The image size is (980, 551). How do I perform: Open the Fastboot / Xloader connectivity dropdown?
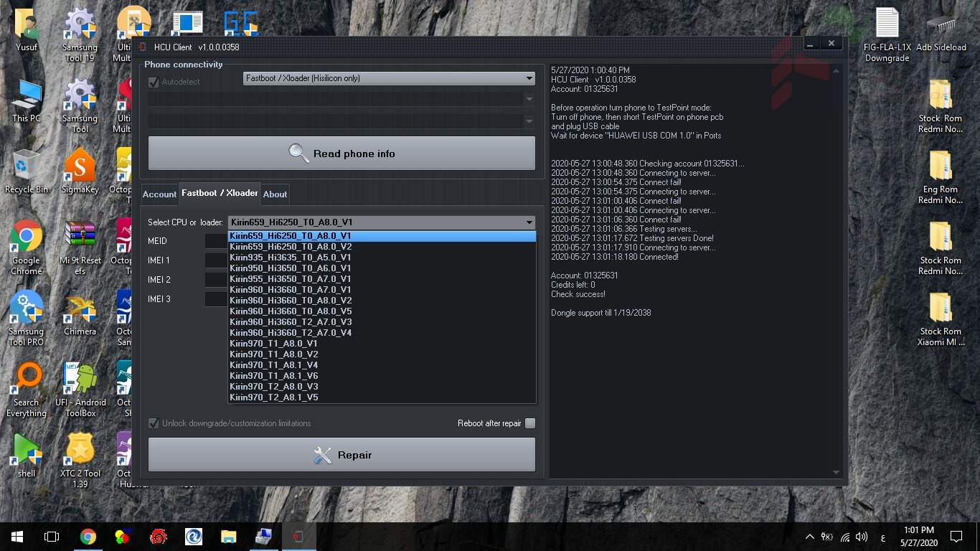pyautogui.click(x=389, y=78)
